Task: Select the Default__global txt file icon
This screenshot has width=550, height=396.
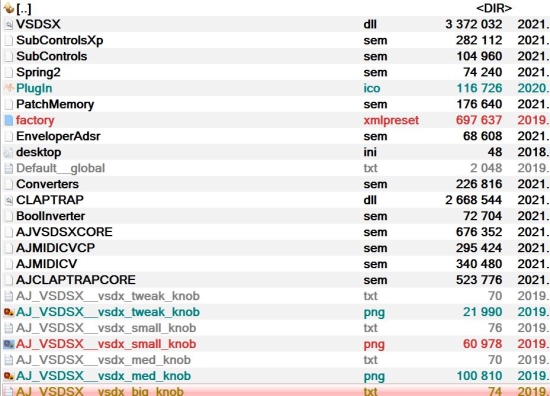Action: click(9, 168)
